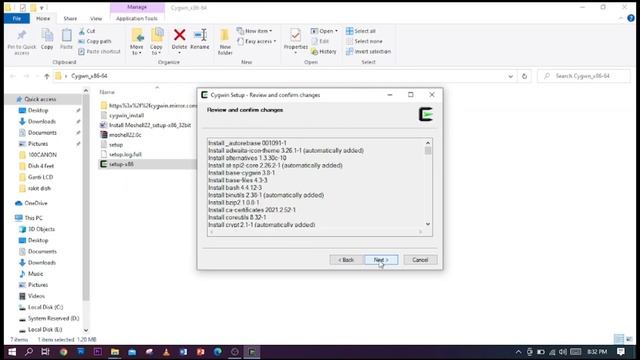640x360 pixels.
Task: Click the Windows Start button
Action: [12, 352]
